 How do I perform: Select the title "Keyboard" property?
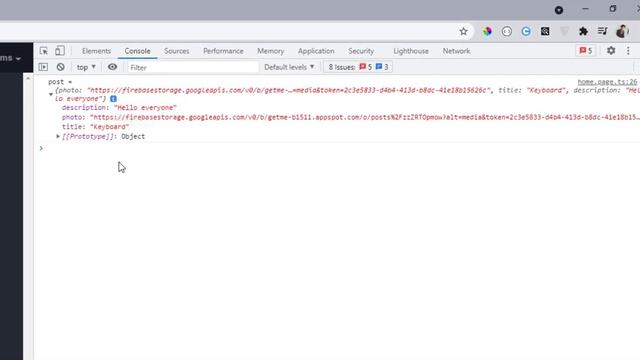[x=96, y=127]
